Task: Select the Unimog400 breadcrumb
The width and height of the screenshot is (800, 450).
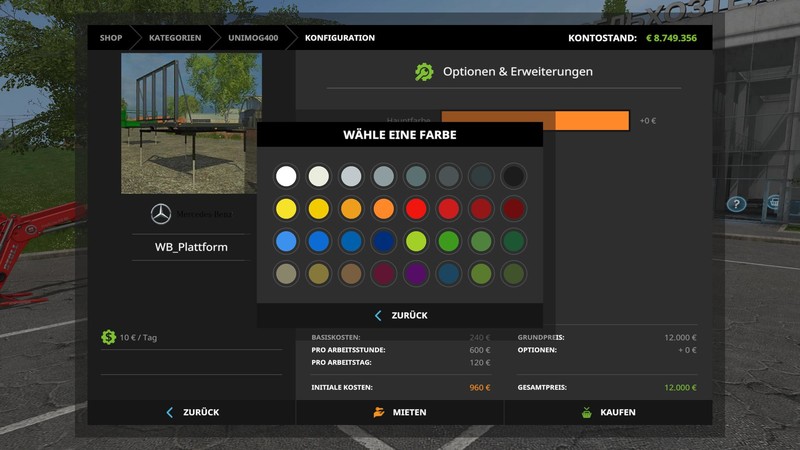Action: (253, 38)
